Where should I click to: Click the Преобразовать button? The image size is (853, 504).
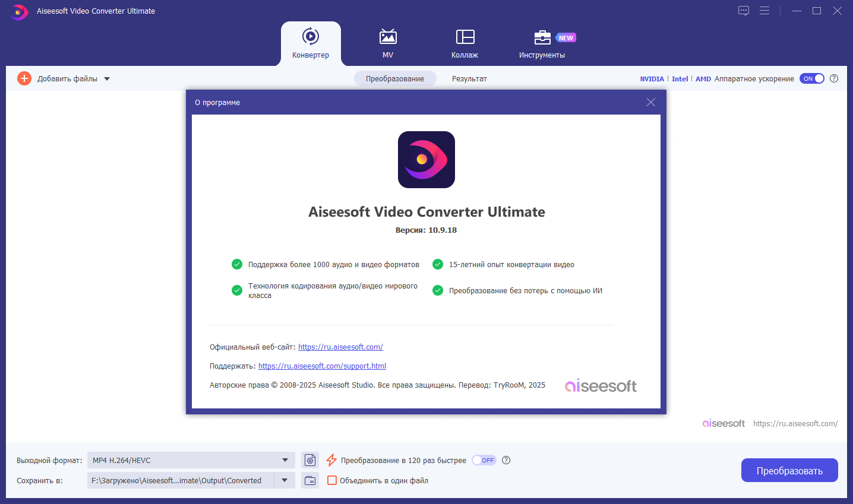point(789,470)
